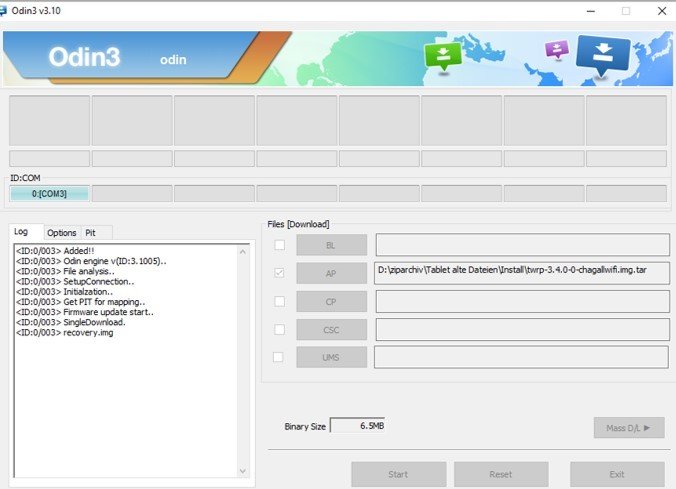
Task: Click the Exit button
Action: click(x=617, y=474)
